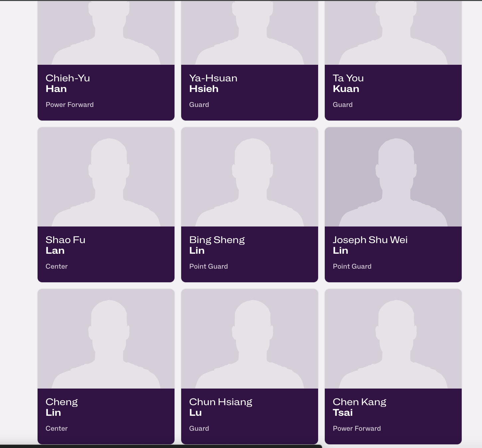Click Ta You Kuan's silhouette image
The width and height of the screenshot is (482, 448).
point(393,32)
